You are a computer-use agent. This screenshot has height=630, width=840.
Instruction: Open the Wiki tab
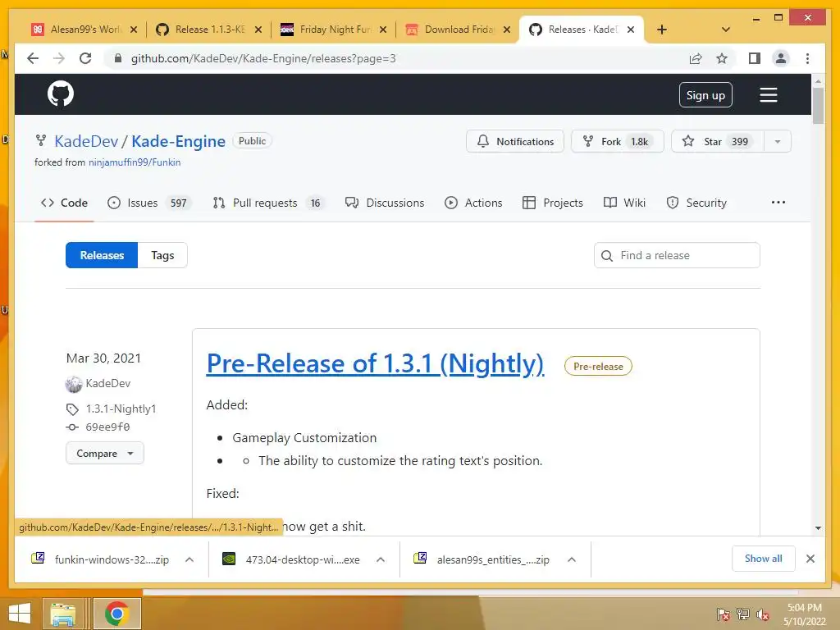(x=624, y=203)
